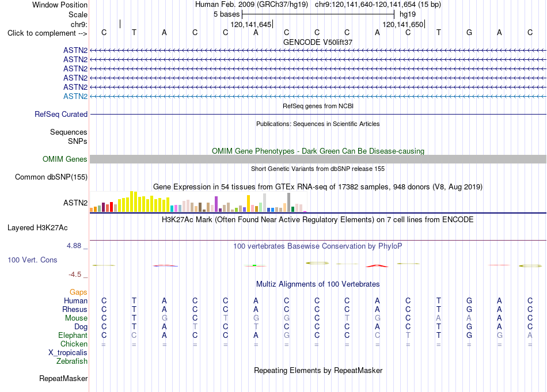This screenshot has width=547, height=392.
Task: Click the light-blue ASTN2 transcript arrow line
Action: 318,96
